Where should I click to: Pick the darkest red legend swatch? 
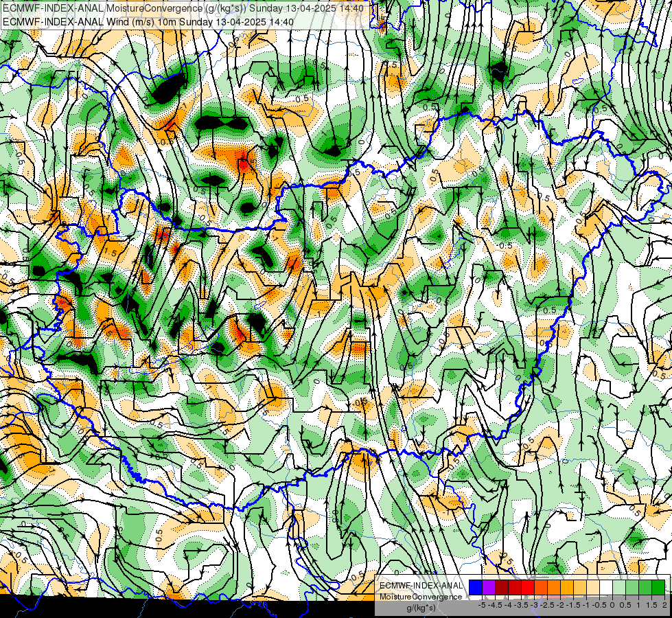pos(502,587)
